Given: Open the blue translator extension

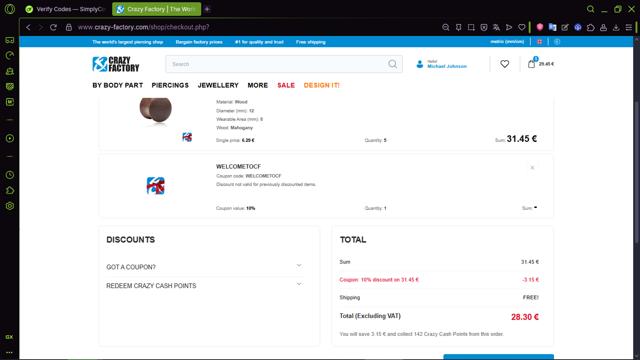Looking at the screenshot, I should pos(552,27).
